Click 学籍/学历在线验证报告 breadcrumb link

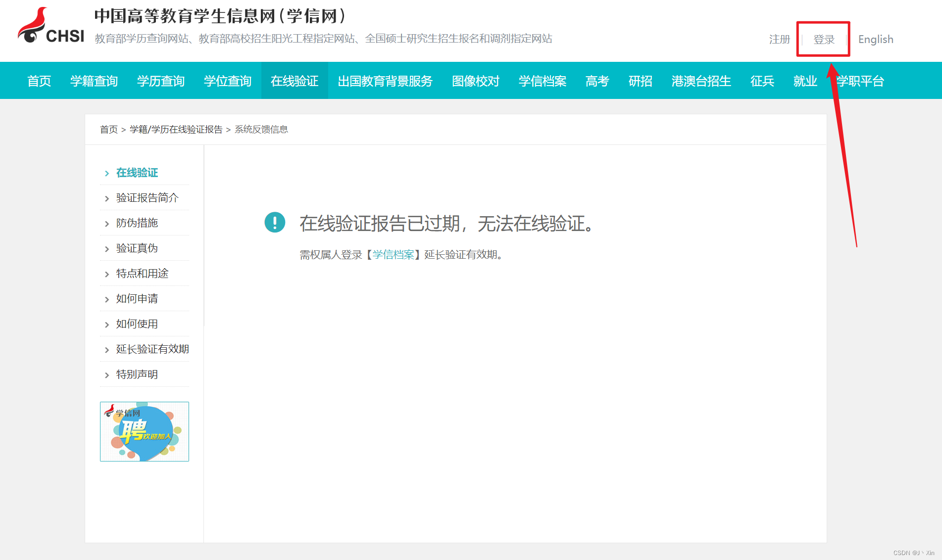coord(176,129)
